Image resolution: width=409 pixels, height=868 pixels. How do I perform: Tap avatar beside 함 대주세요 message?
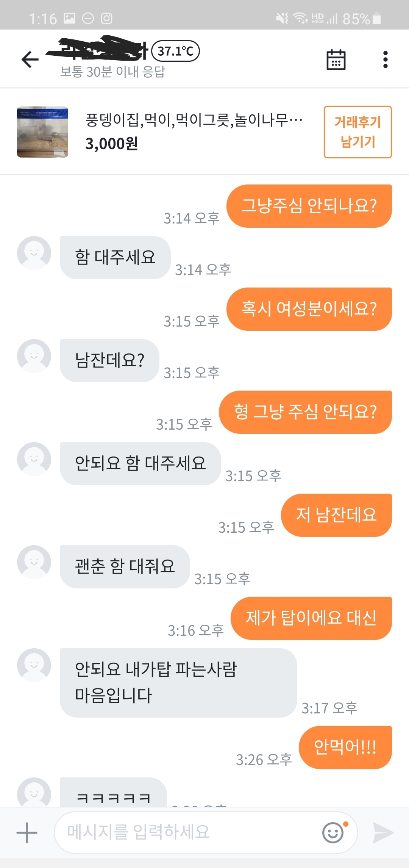(x=34, y=253)
